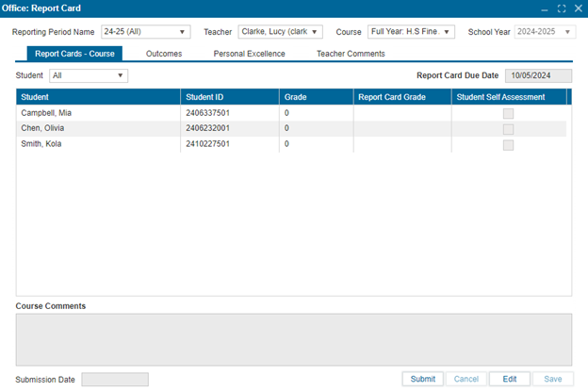Go to the Teacher Comments tab
The image size is (588, 391).
[x=351, y=54]
